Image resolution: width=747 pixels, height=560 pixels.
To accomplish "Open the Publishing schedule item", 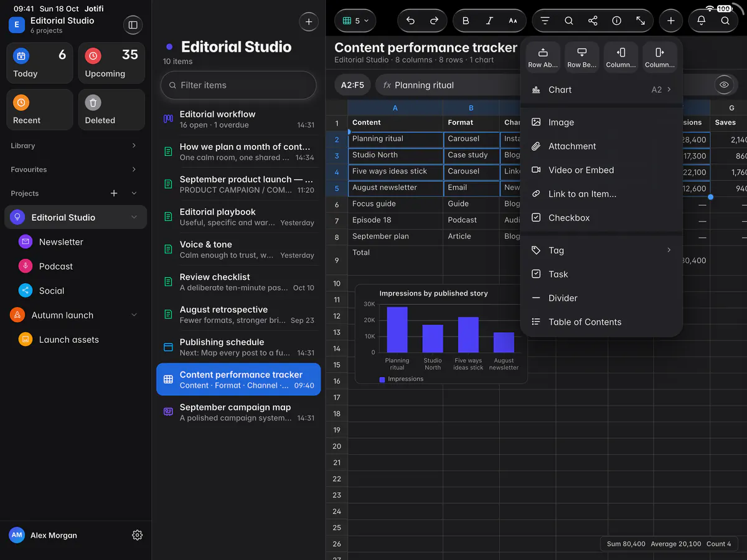I will tap(238, 347).
